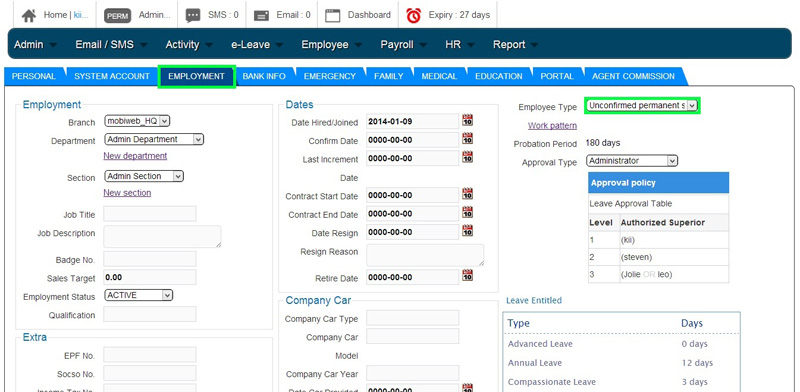
Task: Click the Resign Reason text area
Action: 425,255
